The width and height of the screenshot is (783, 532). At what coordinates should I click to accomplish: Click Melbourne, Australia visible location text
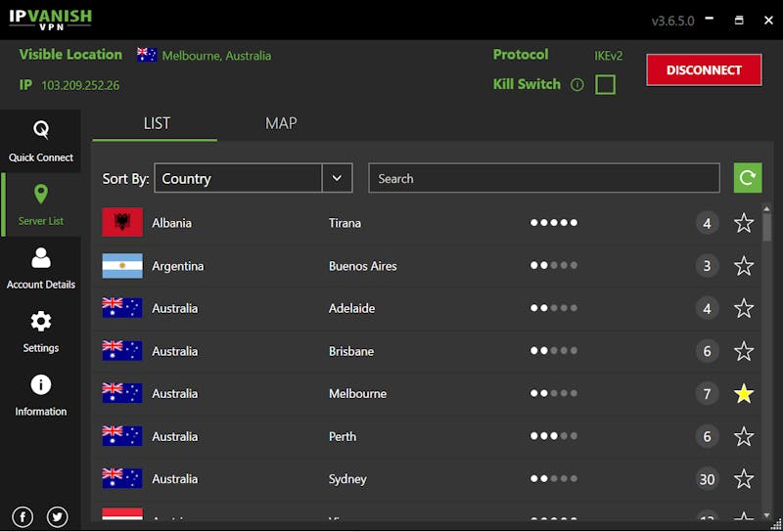[x=216, y=56]
